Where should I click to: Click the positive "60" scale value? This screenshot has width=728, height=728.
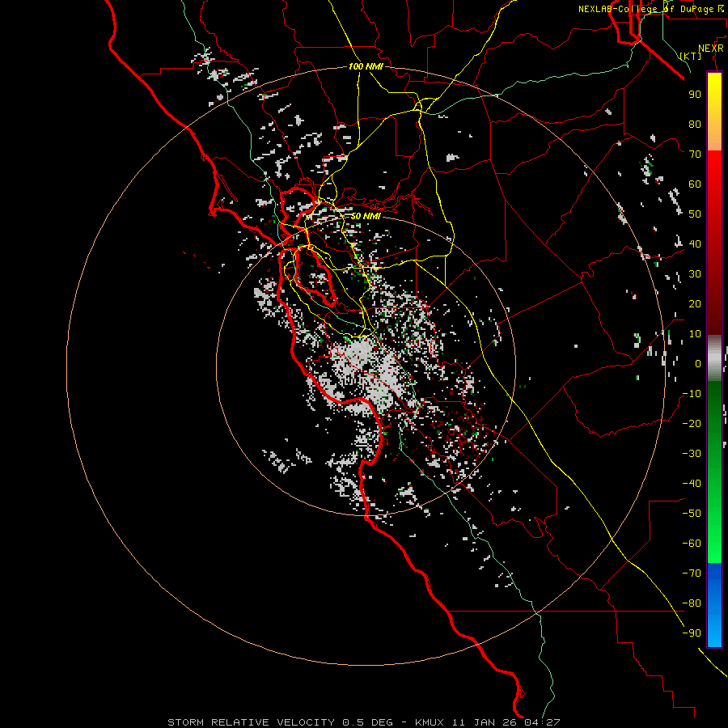[695, 184]
